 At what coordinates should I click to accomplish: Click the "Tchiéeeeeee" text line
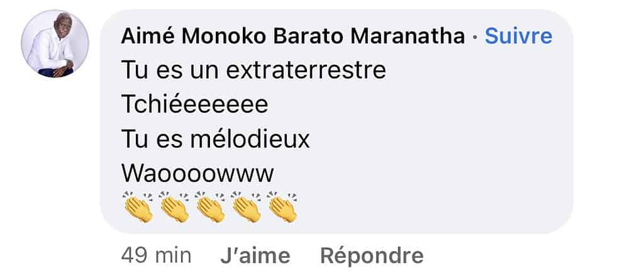click(x=195, y=105)
